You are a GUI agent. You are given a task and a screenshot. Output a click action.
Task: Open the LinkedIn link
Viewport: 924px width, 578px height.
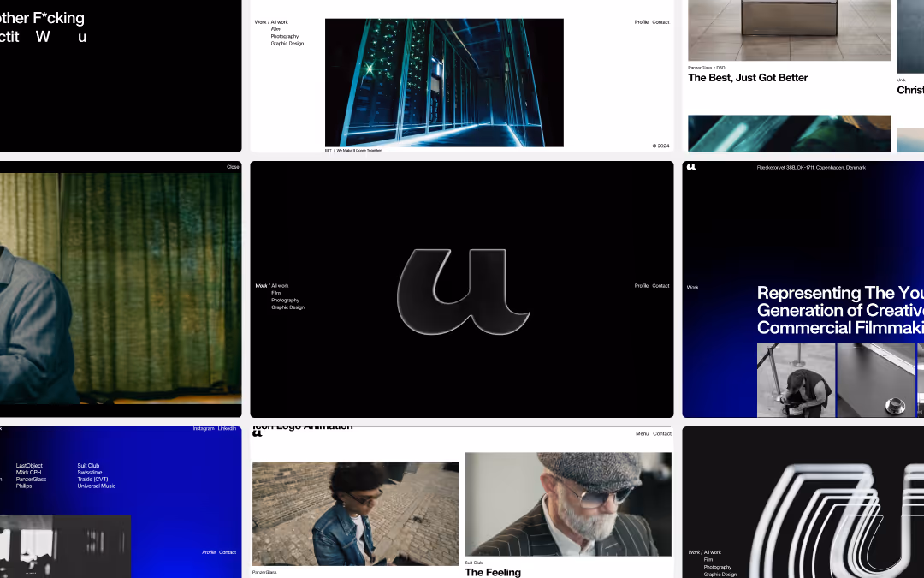(228, 429)
